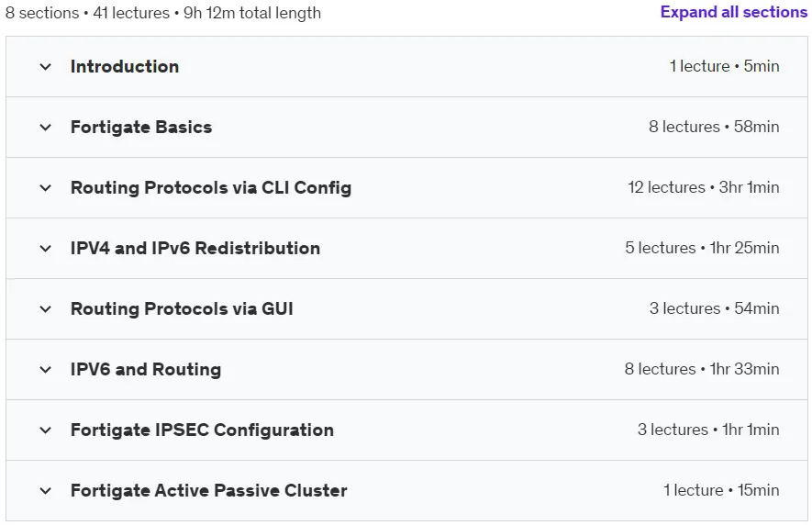Image resolution: width=812 pixels, height=525 pixels.
Task: Select the Introduction section title
Action: tap(125, 66)
